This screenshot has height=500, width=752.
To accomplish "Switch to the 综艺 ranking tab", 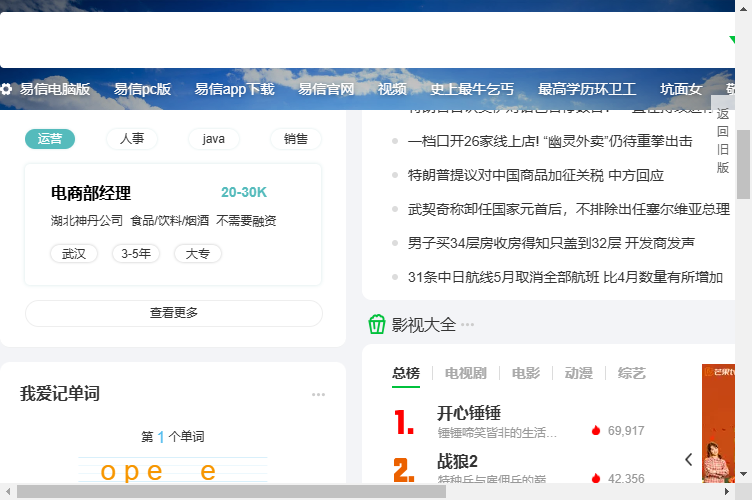I will tap(632, 373).
